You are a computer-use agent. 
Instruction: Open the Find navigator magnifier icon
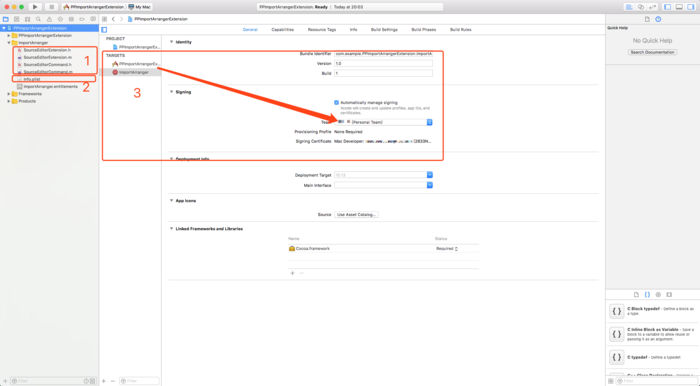pos(38,19)
